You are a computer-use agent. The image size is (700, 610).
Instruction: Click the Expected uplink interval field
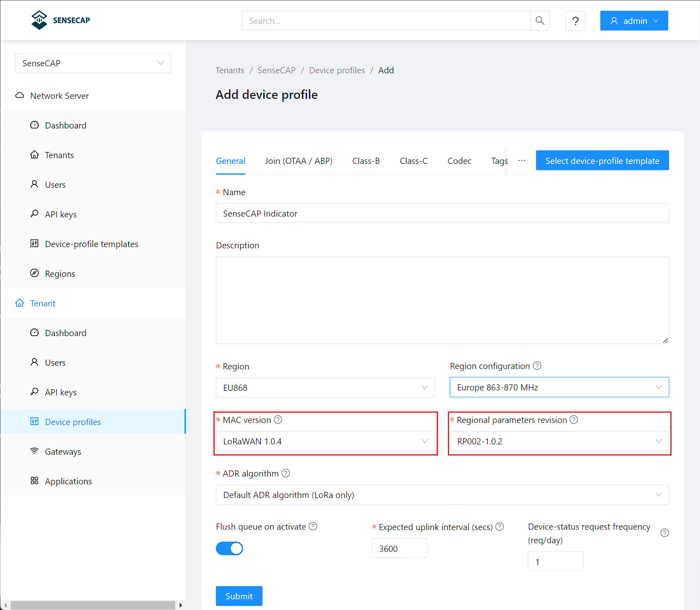coord(400,549)
